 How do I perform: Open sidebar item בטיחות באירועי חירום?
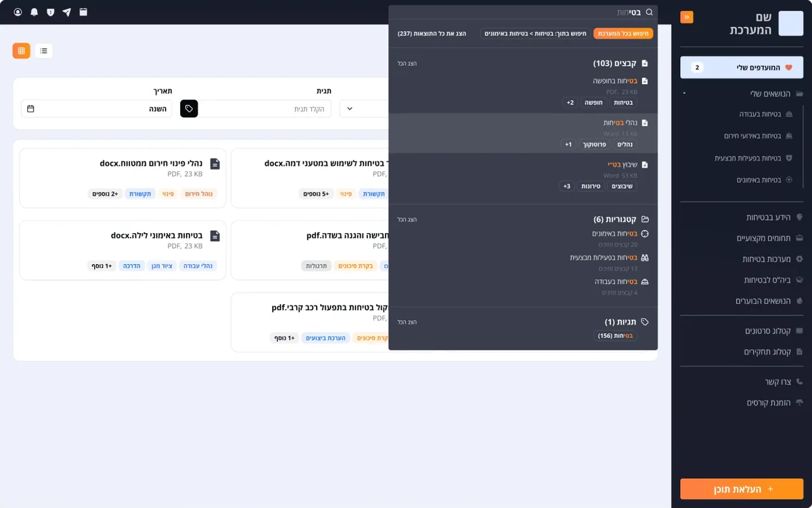click(x=752, y=136)
